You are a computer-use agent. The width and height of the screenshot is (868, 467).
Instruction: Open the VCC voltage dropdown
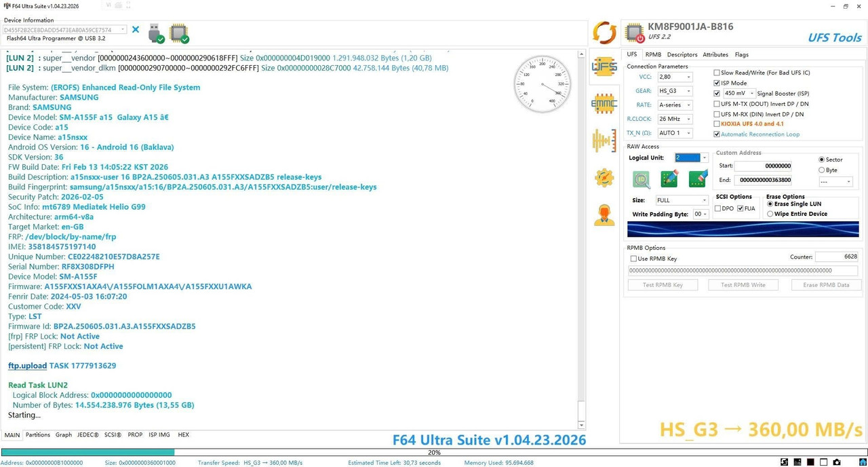click(675, 77)
